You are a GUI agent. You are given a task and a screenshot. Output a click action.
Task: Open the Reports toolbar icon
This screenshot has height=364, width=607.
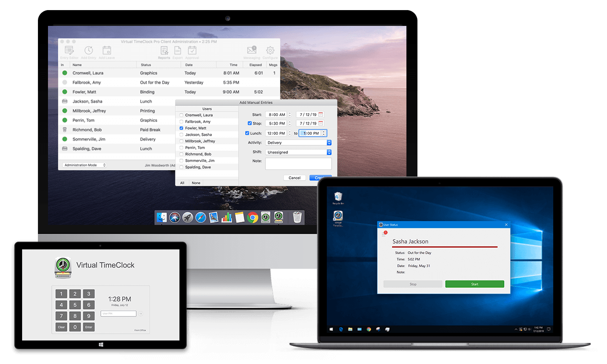point(164,50)
